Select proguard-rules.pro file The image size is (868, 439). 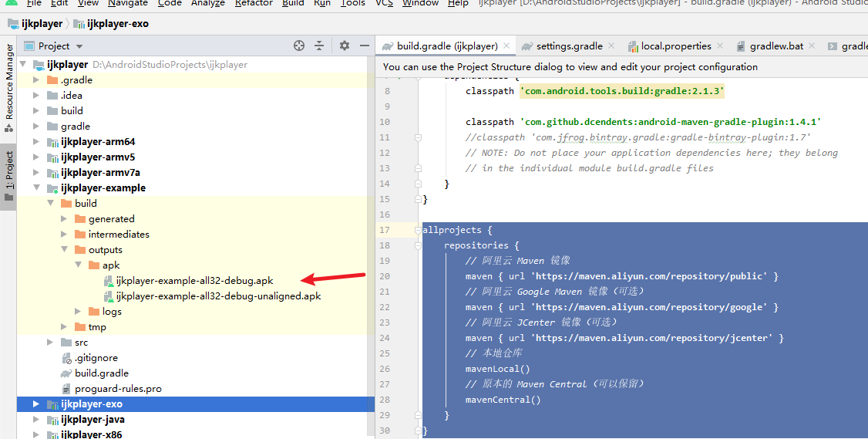pyautogui.click(x=118, y=389)
